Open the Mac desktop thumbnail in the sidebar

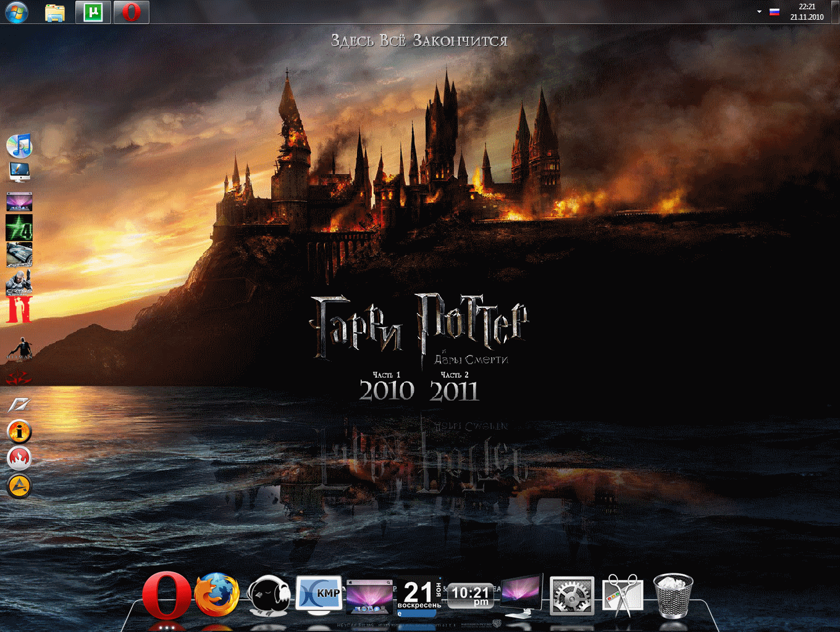[19, 201]
